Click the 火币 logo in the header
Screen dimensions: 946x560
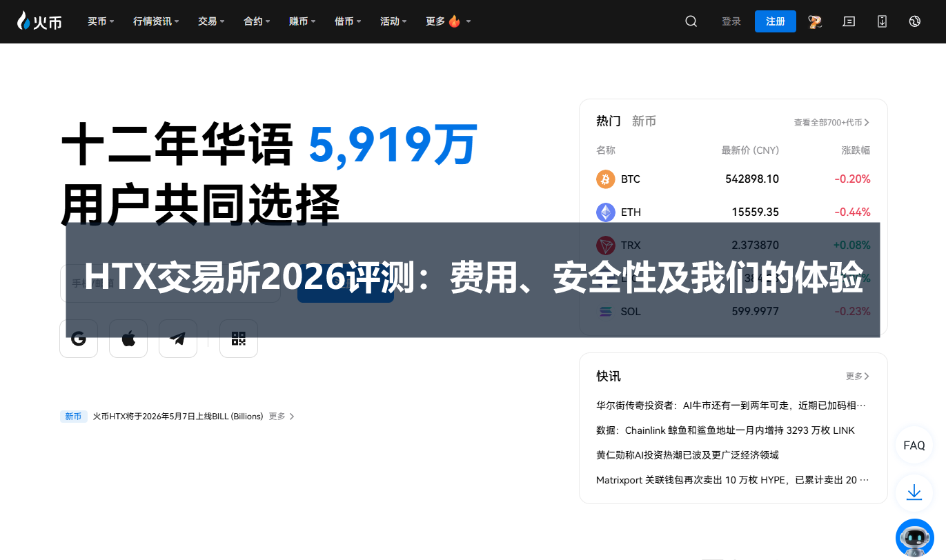point(39,21)
